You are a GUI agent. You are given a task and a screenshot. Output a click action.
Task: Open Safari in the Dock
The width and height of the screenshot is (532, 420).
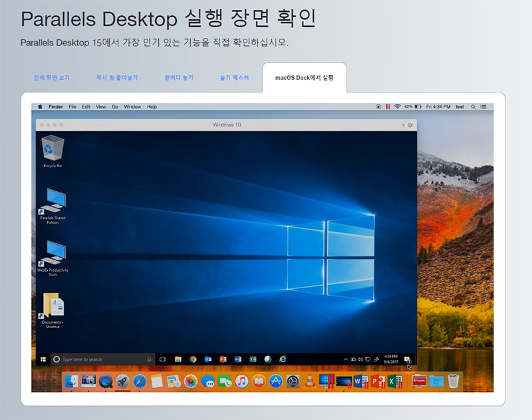coord(140,381)
